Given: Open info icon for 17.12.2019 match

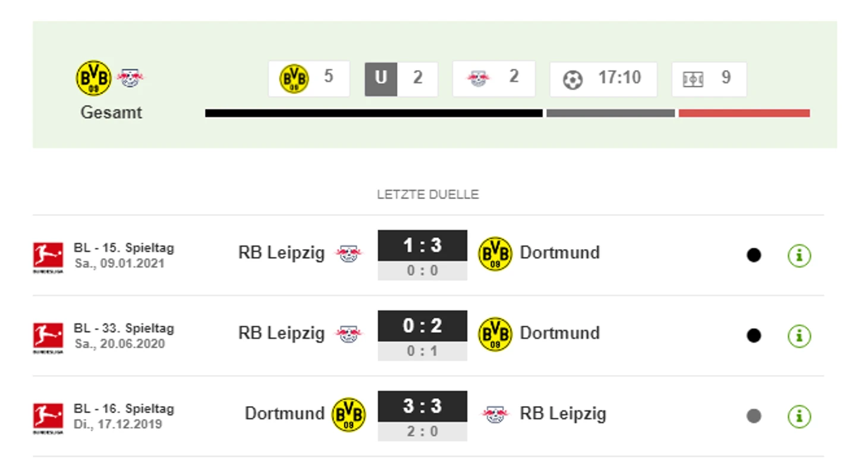Looking at the screenshot, I should (x=799, y=416).
